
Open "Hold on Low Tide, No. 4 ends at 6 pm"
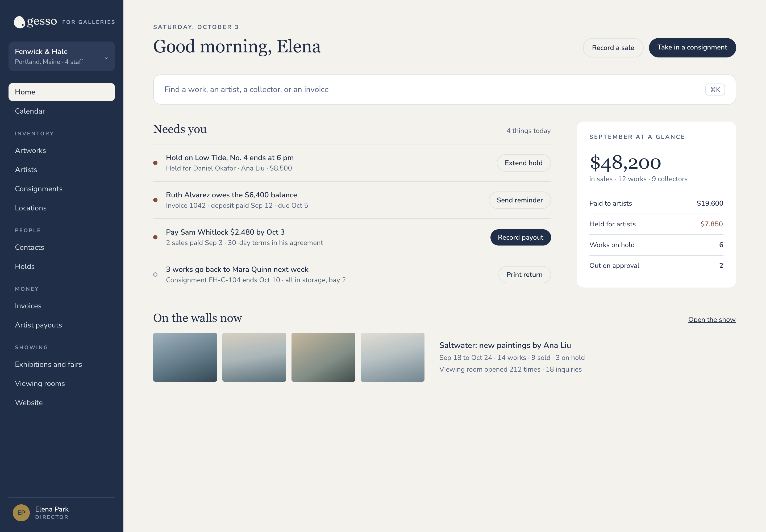(230, 158)
